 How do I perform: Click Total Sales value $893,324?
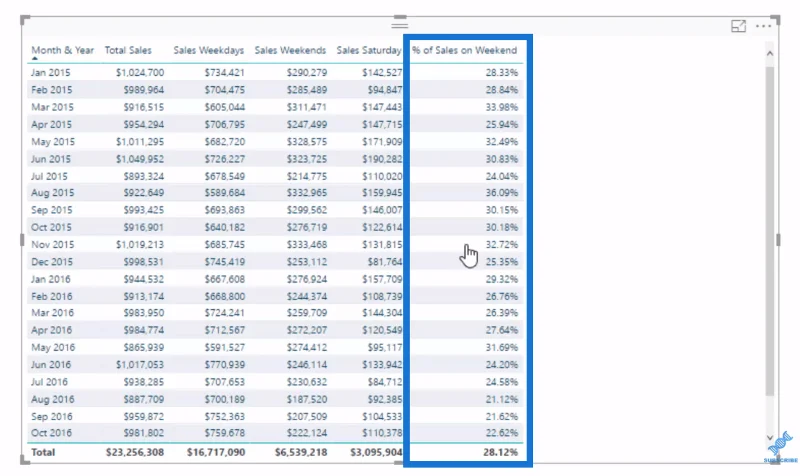click(x=143, y=177)
